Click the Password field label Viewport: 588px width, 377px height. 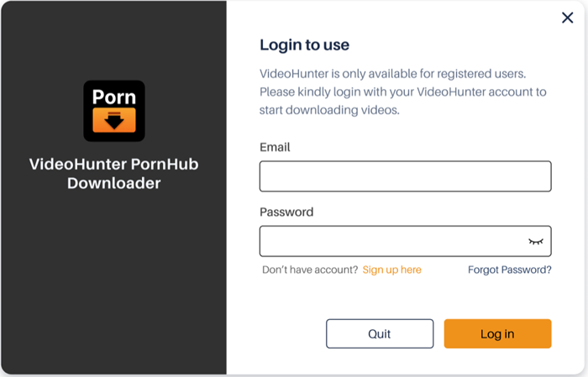[286, 212]
